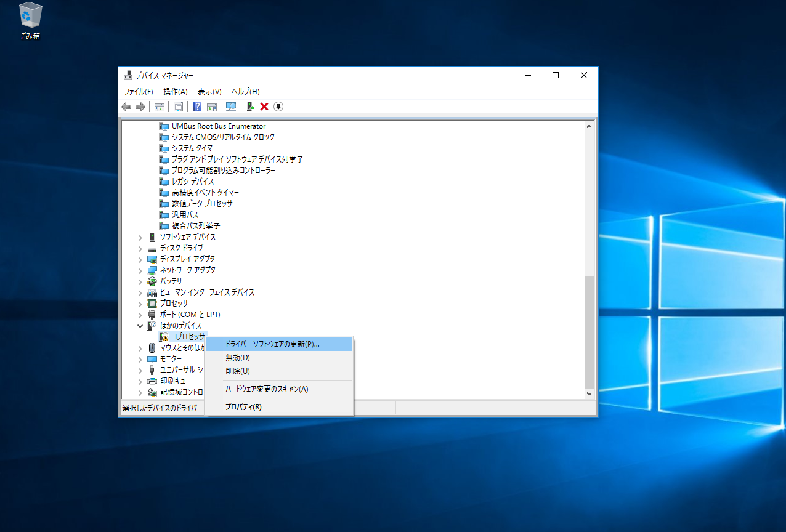Expand the ネットワーク アダプター node
This screenshot has width=786, height=532.
[x=140, y=270]
